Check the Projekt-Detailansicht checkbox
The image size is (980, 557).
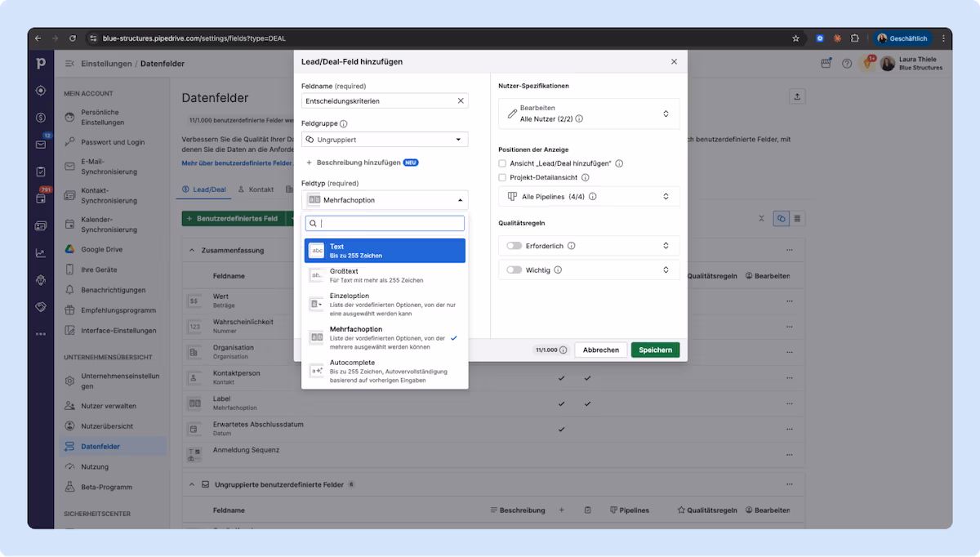[502, 177]
